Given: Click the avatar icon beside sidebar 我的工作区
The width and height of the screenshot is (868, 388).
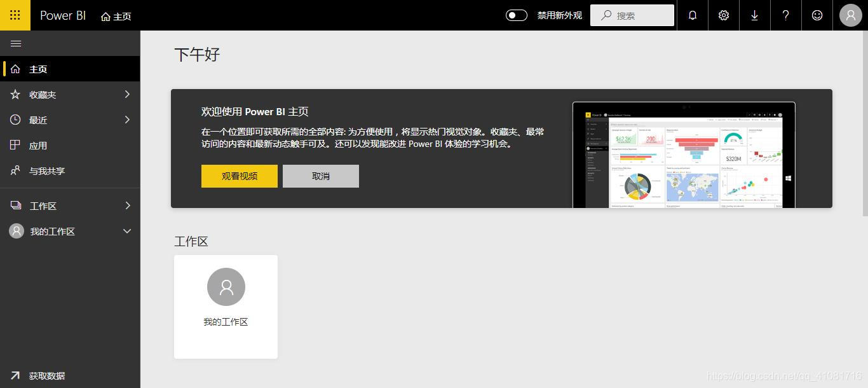Looking at the screenshot, I should [17, 231].
